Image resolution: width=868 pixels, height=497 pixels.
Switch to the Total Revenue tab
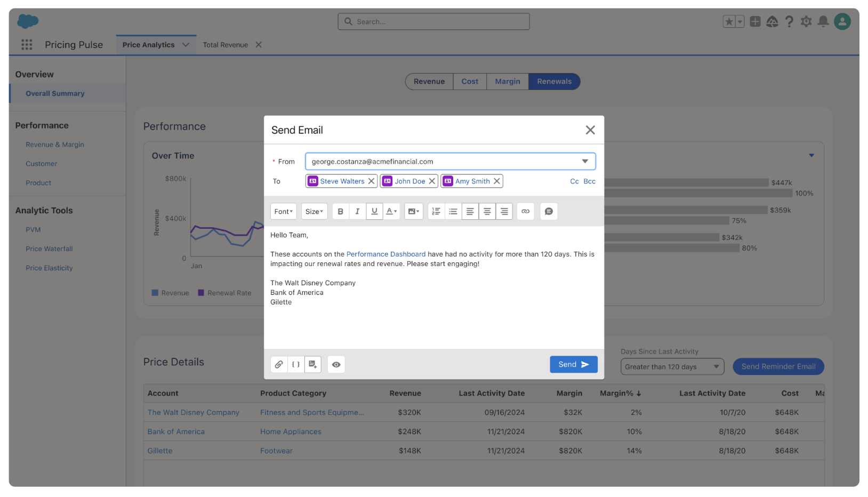tap(225, 45)
